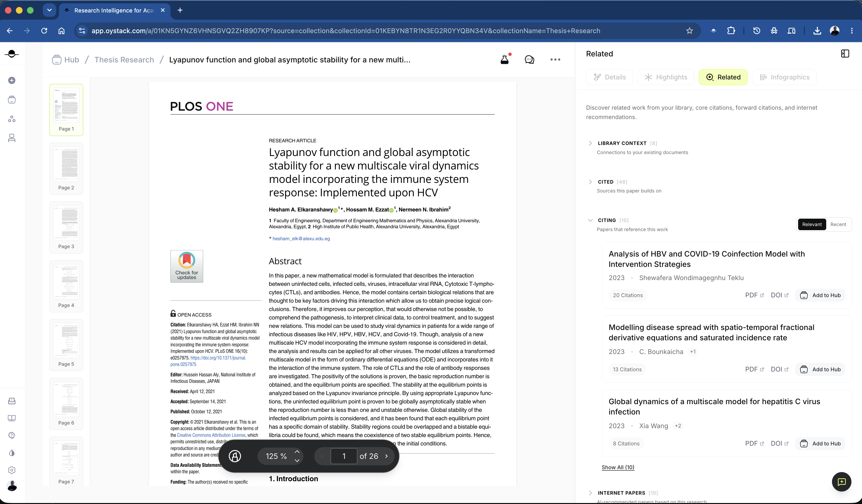Click the annotation lock icon in PDF toolbar

point(235,456)
